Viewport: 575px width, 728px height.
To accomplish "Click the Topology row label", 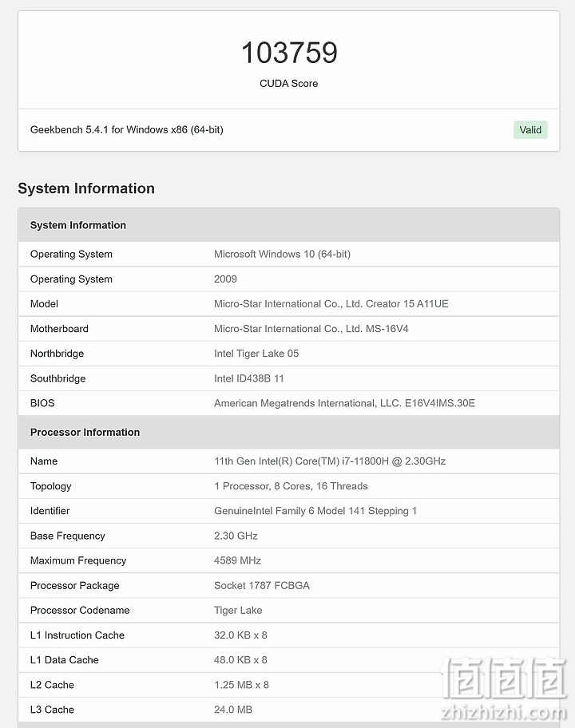I will pyautogui.click(x=50, y=486).
